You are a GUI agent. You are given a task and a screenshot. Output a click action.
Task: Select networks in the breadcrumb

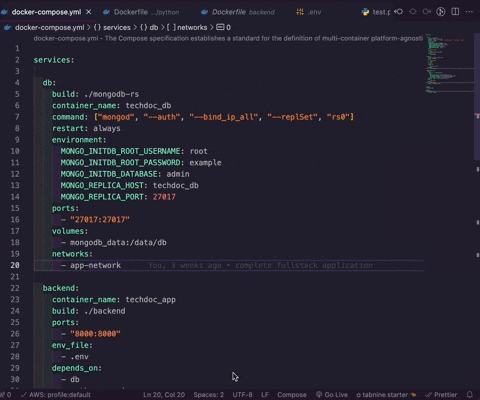192,27
